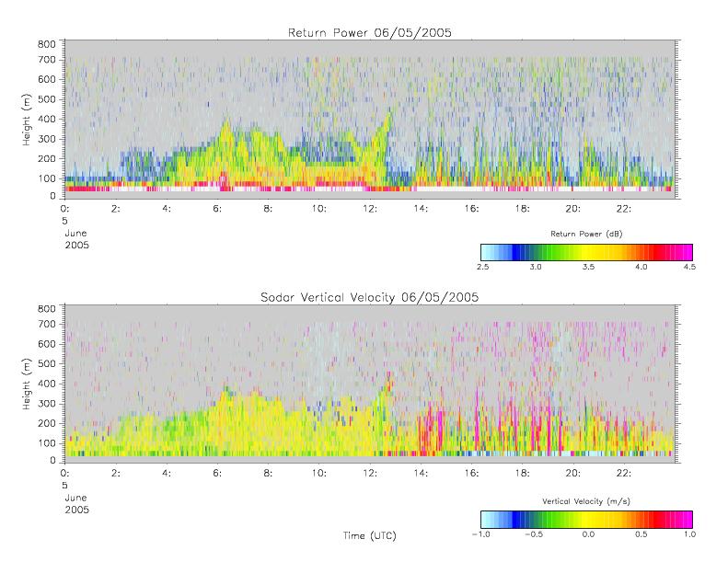The width and height of the screenshot is (728, 562).
Task: Click the 600 height tick of Vertical Velocity plot
Action: click(46, 344)
